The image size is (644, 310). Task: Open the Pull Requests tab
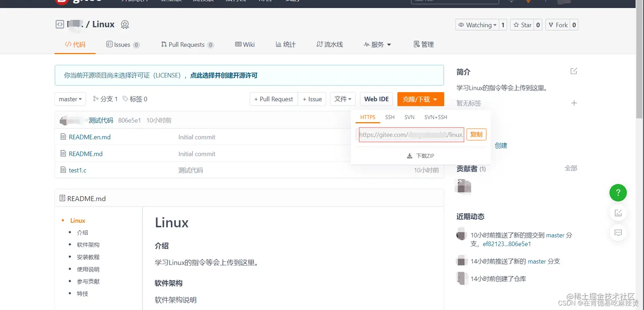187,44
